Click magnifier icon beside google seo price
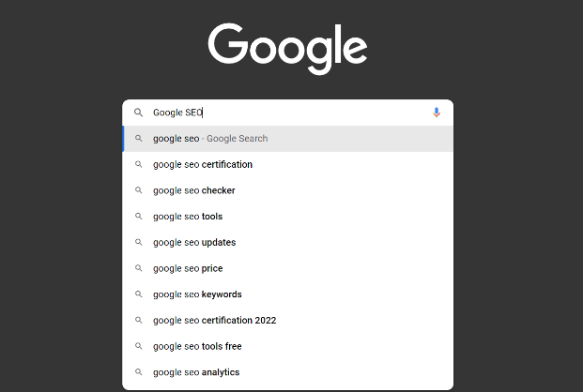The width and height of the screenshot is (583, 392). (x=138, y=268)
